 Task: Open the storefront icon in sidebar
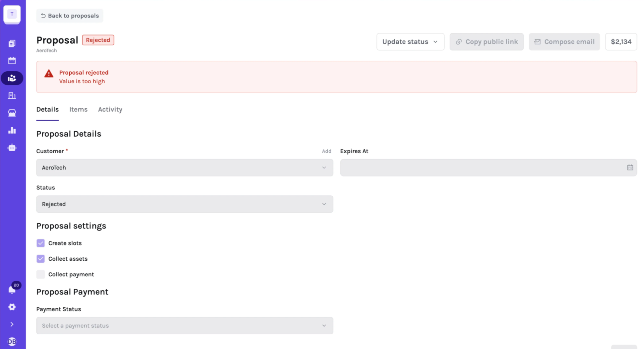(12, 113)
